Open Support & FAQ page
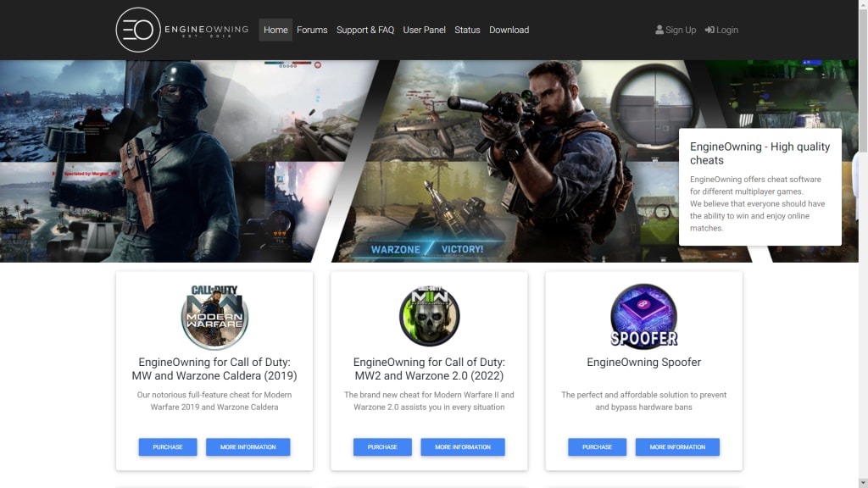This screenshot has width=868, height=488. (365, 30)
